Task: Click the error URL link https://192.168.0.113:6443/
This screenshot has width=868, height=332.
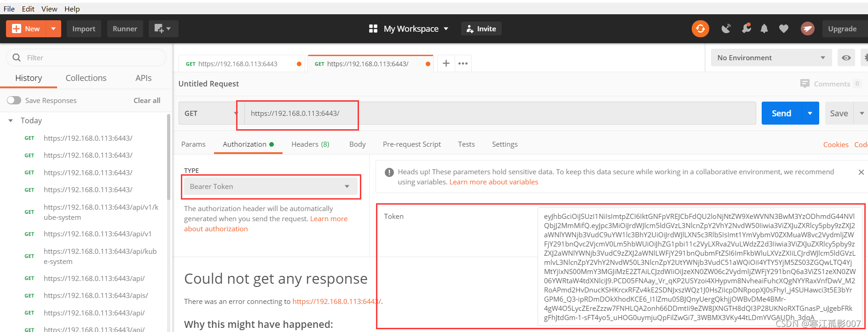Action: click(x=336, y=302)
